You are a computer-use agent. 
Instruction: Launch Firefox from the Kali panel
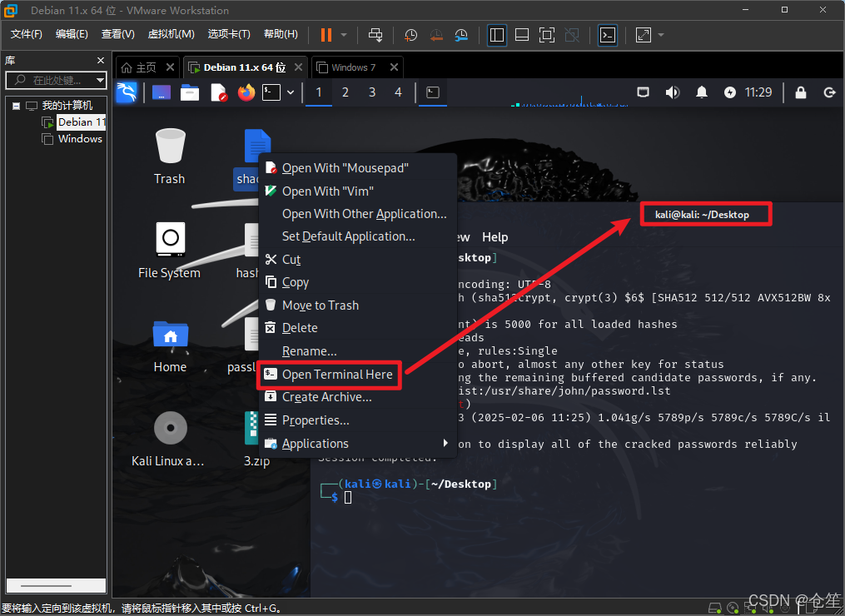pos(246,92)
